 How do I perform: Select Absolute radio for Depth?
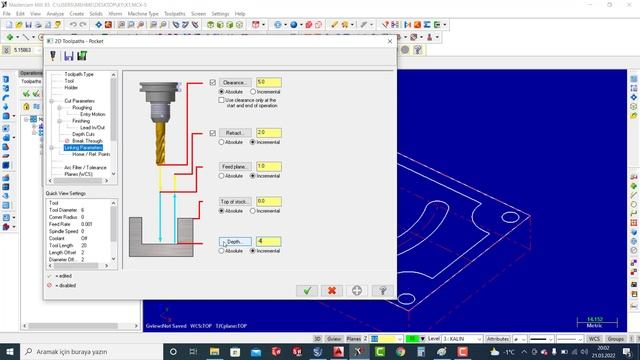click(222, 251)
